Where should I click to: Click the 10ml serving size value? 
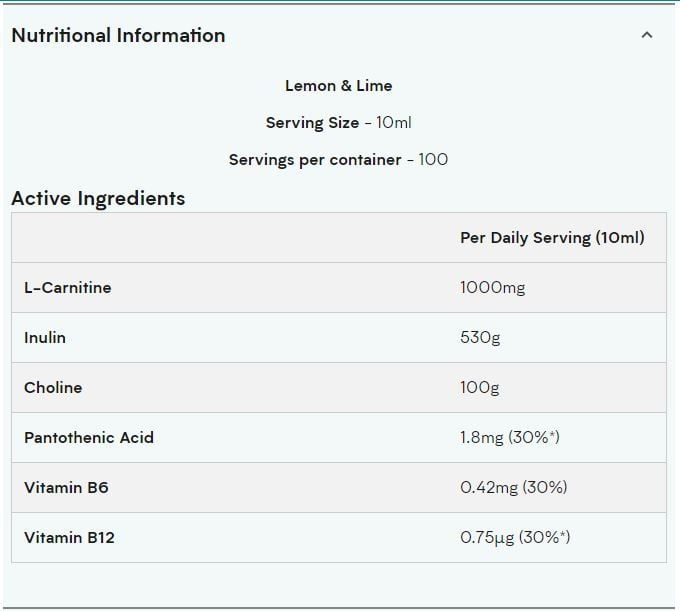[393, 123]
